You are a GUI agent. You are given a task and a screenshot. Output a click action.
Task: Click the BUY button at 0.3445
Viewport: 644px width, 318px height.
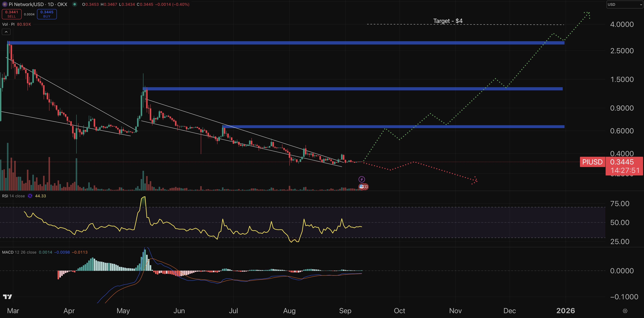47,14
